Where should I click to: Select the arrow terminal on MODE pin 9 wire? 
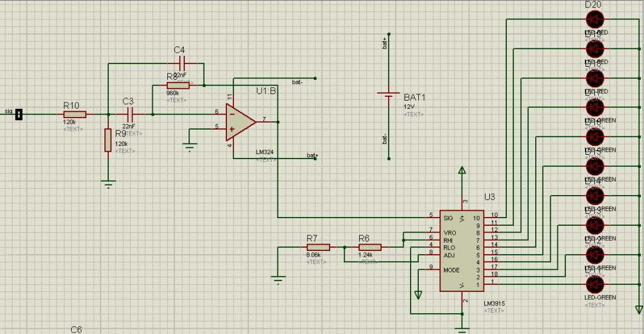pos(418,294)
